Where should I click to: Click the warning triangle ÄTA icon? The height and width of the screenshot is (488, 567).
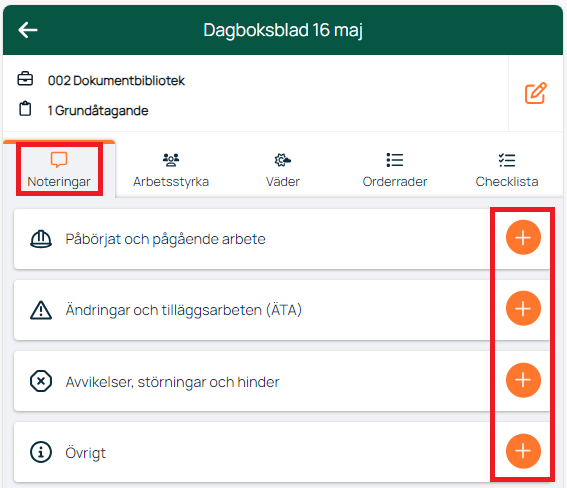pos(41,310)
